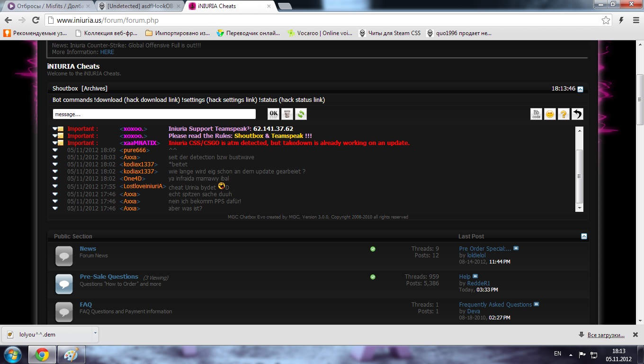Image resolution: width=644 pixels, height=364 pixels.
Task: Click the FAQ forum speech-bubble icon
Action: [64, 312]
